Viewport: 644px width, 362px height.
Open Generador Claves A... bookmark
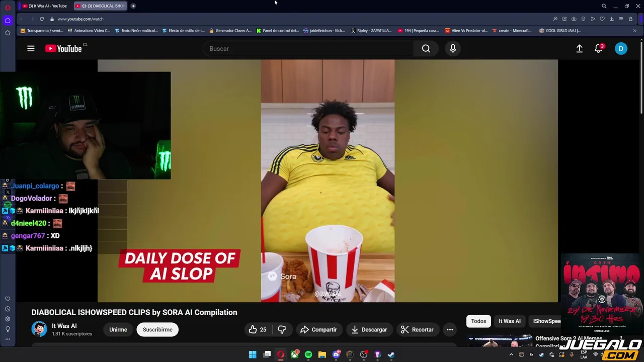click(x=230, y=31)
